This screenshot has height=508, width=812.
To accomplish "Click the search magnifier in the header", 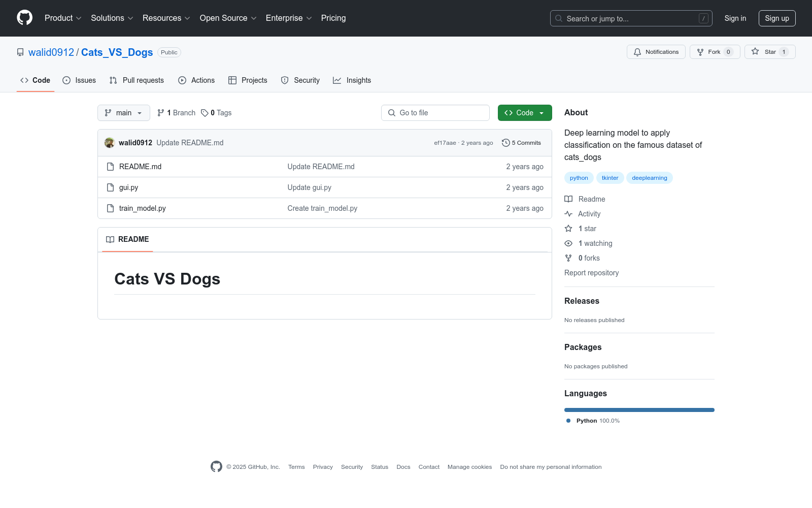I will click(x=559, y=18).
